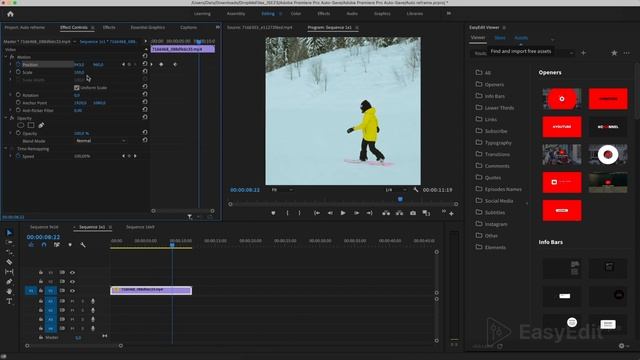Toggle animation stopwatch for Scale
Image resolution: width=640 pixels, height=360 pixels.
click(18, 72)
